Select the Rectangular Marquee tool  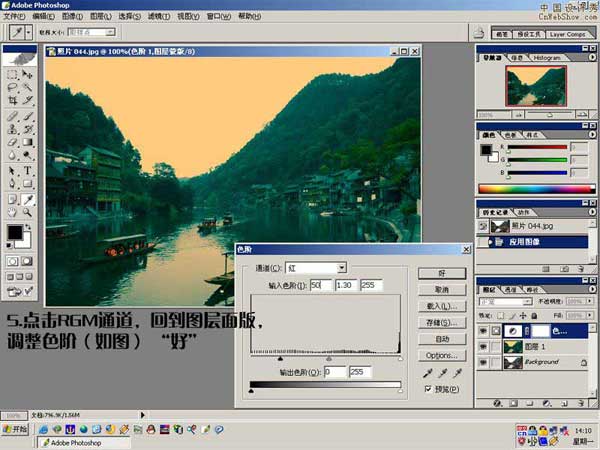[x=12, y=74]
